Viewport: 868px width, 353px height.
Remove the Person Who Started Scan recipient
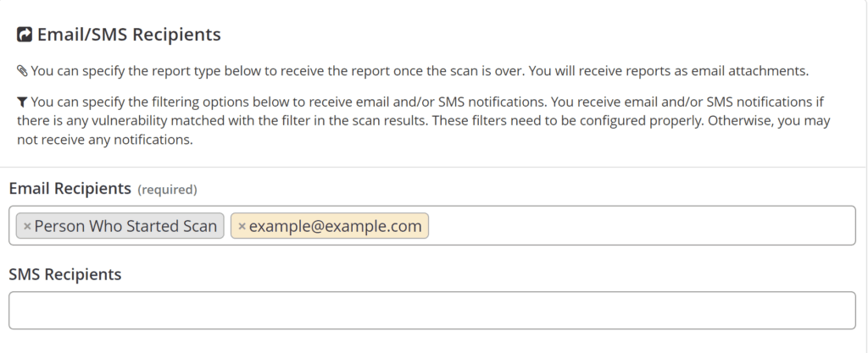pyautogui.click(x=27, y=226)
